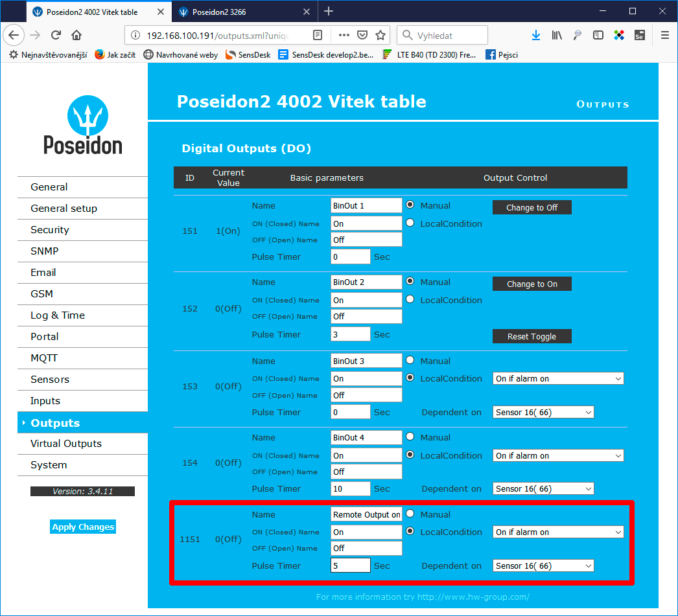Toggle the sidebar icon in toolbar

point(598,36)
